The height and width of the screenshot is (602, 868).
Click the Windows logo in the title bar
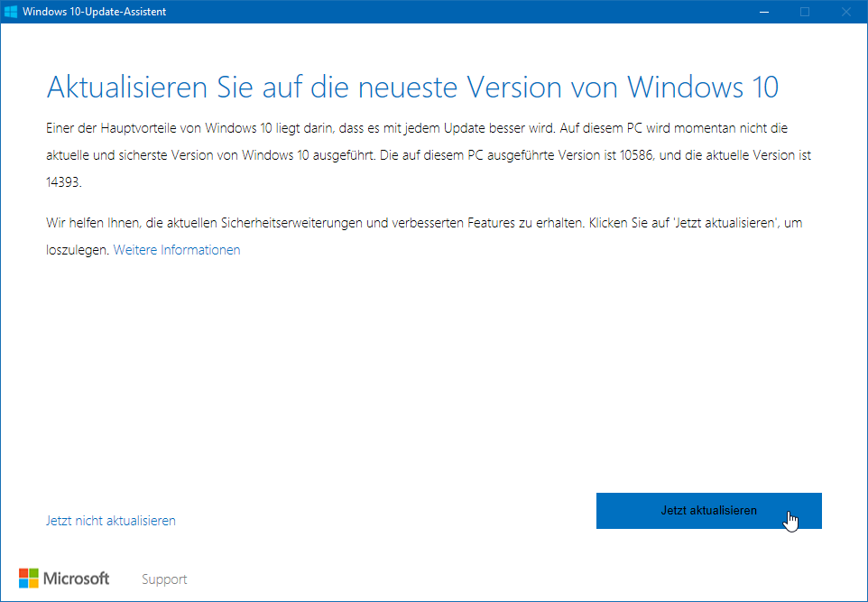11,12
